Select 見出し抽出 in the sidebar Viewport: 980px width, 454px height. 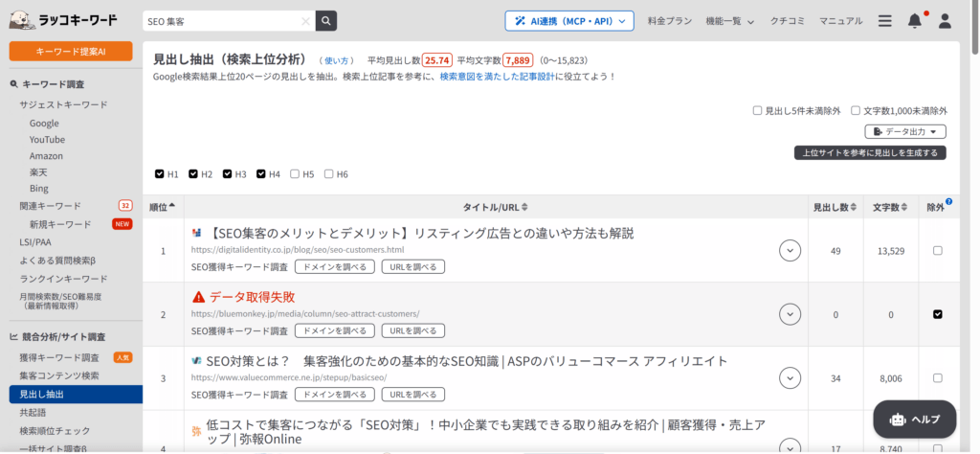76,395
